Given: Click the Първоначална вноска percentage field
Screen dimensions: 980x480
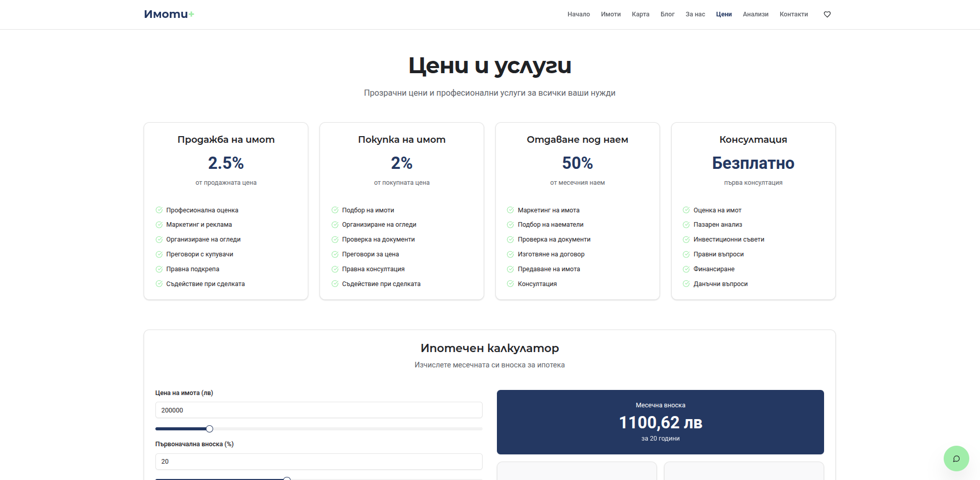Looking at the screenshot, I should coord(318,461).
